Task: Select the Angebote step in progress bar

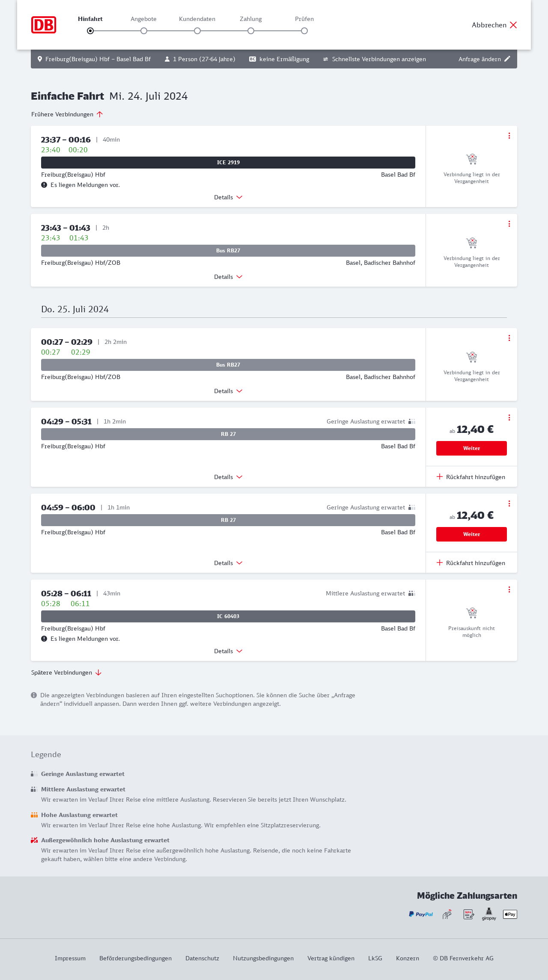Action: tap(144, 31)
